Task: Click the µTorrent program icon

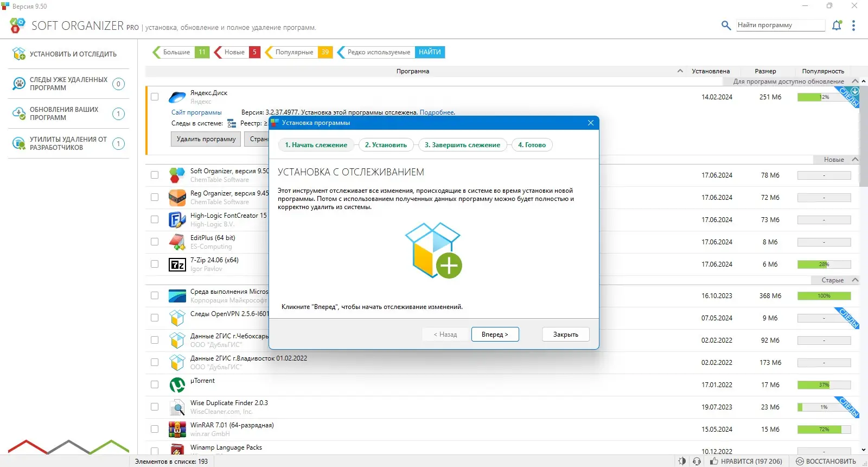Action: coord(177,385)
